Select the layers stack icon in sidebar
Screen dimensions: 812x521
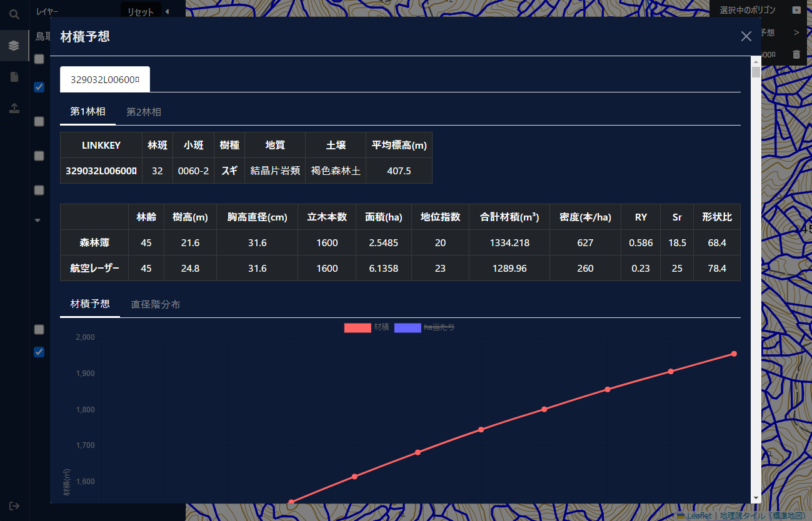tap(14, 46)
